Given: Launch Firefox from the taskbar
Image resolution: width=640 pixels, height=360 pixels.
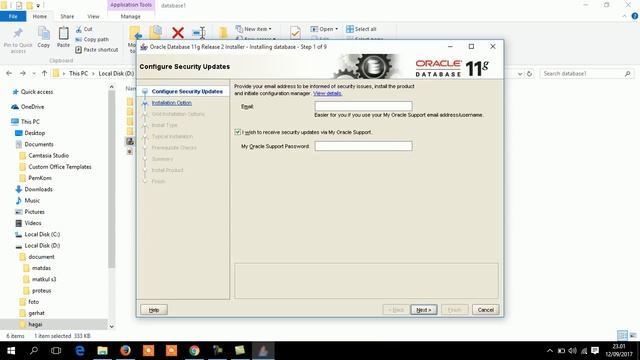Looking at the screenshot, I should [x=125, y=351].
